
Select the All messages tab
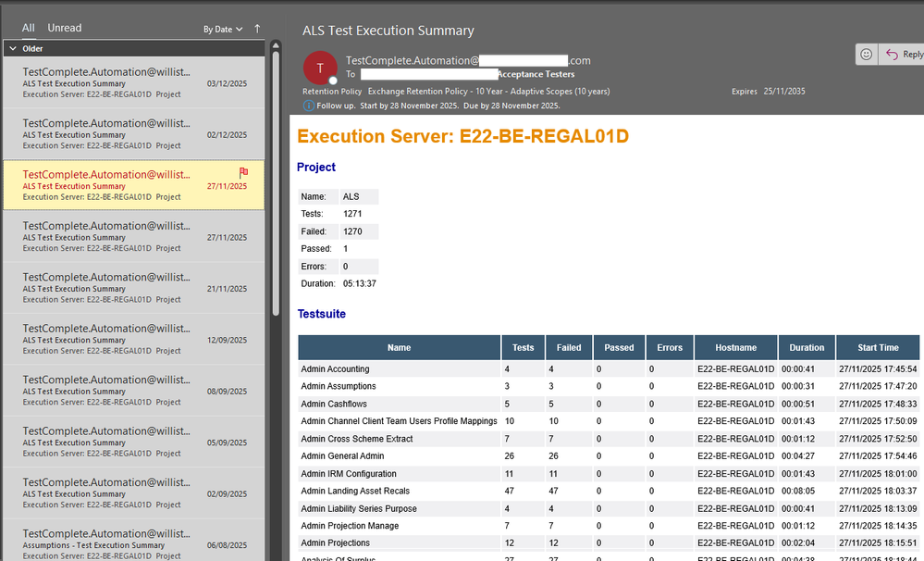(29, 29)
